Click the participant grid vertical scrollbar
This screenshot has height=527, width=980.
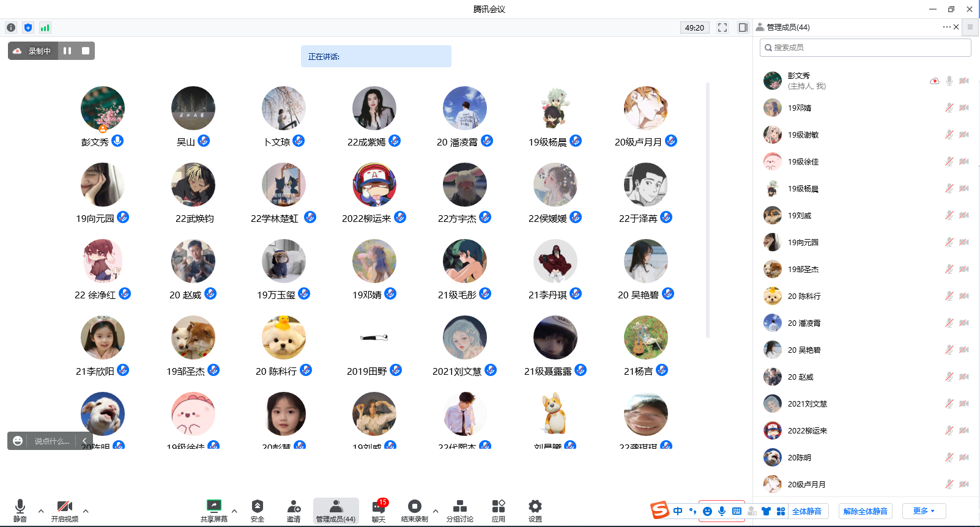coord(708,208)
